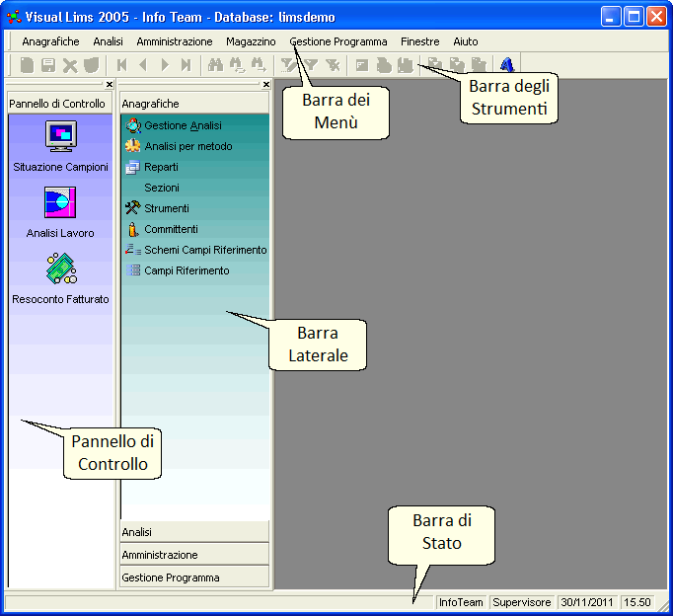
Task: Click the binoculars search toolbar icon
Action: point(215,65)
